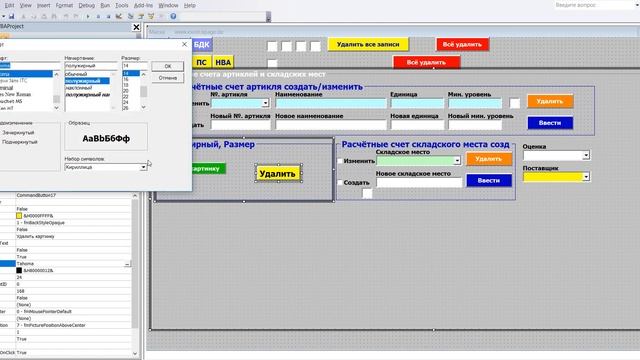Tick the Изменить checkbox on the form

click(340, 161)
